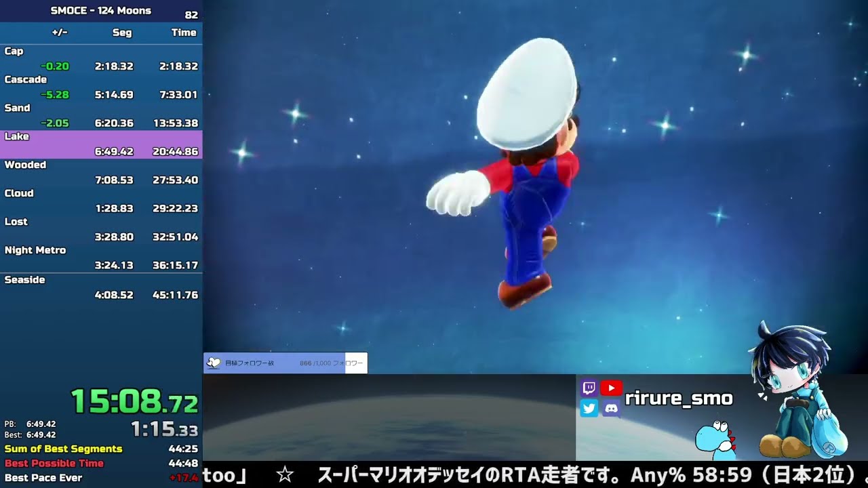Click the Sand segment time 6:20.36

coord(114,123)
